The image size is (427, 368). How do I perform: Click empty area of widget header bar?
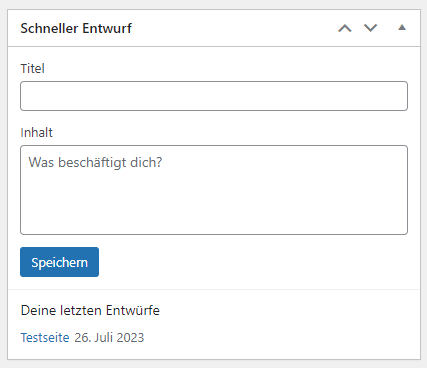point(233,28)
